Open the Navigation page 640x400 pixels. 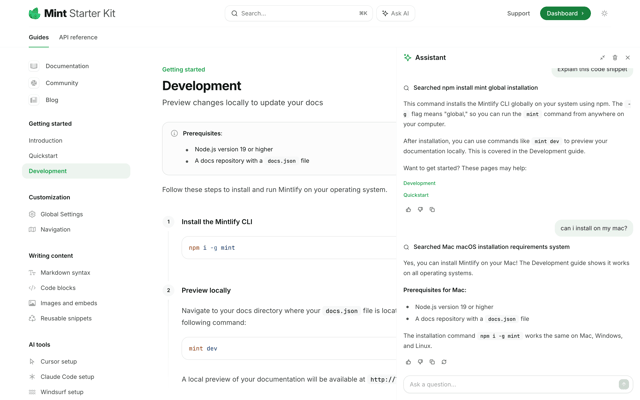55,229
